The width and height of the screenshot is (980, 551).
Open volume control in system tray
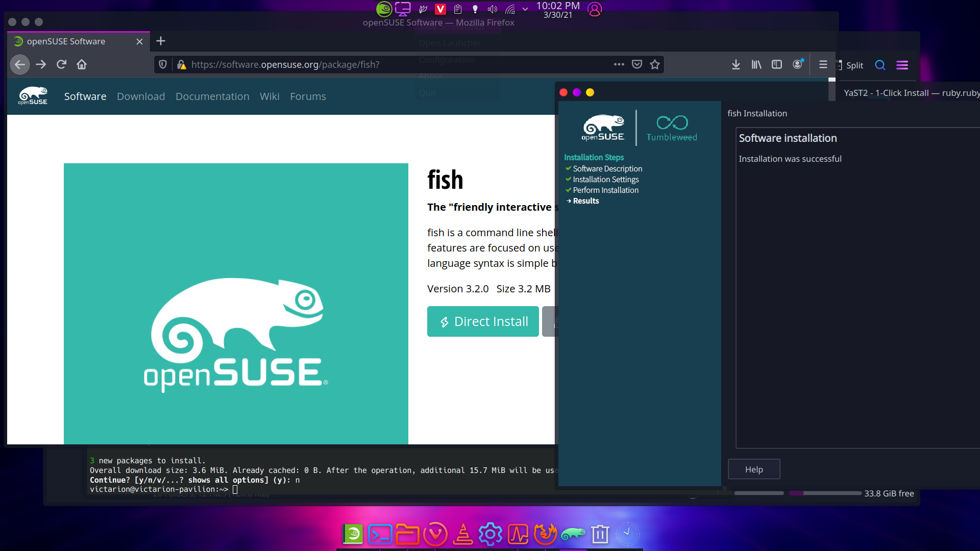pos(493,9)
